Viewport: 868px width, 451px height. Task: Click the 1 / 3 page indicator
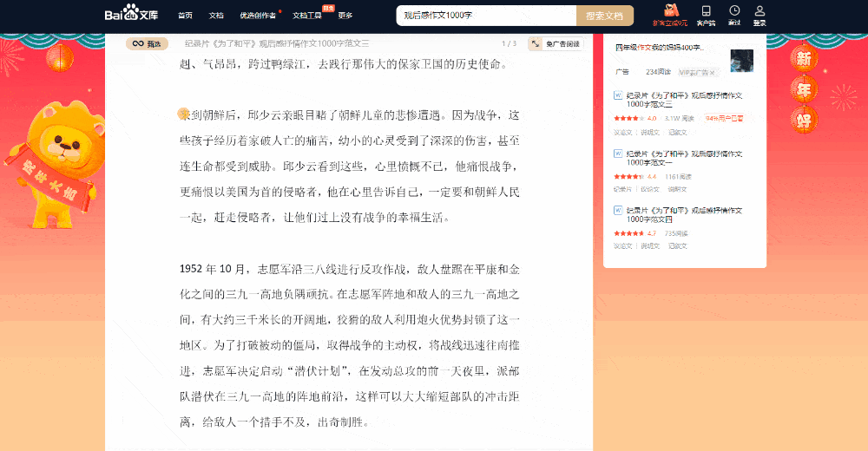point(509,43)
